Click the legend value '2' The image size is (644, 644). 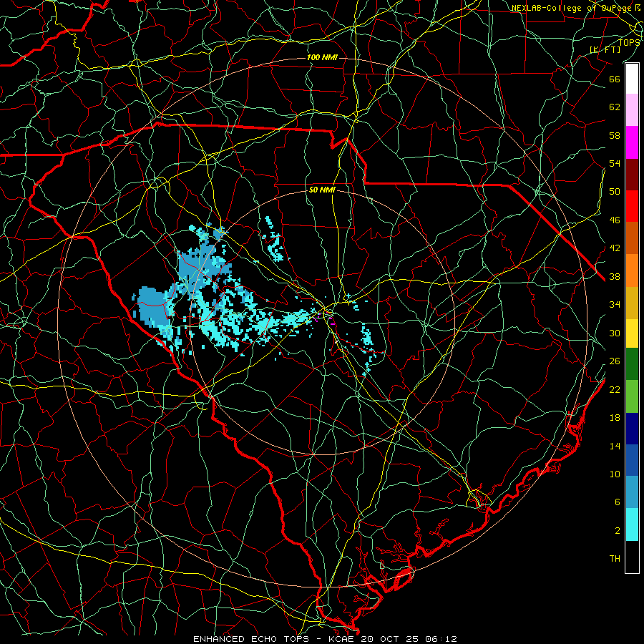click(618, 531)
